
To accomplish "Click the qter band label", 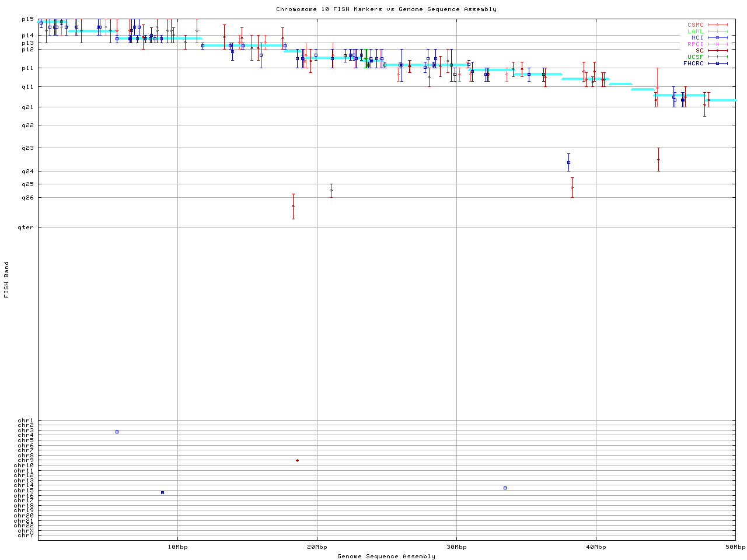I will 27,227.
